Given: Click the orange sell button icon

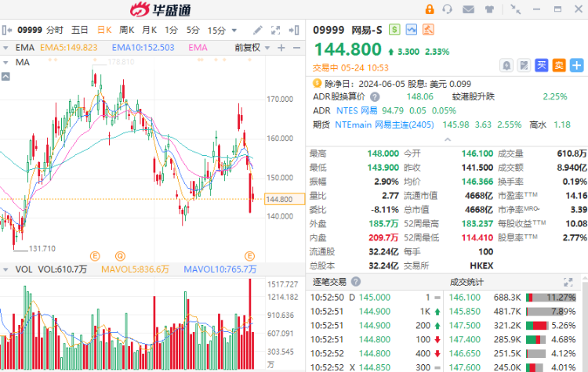Looking at the screenshot, I should (x=559, y=66).
